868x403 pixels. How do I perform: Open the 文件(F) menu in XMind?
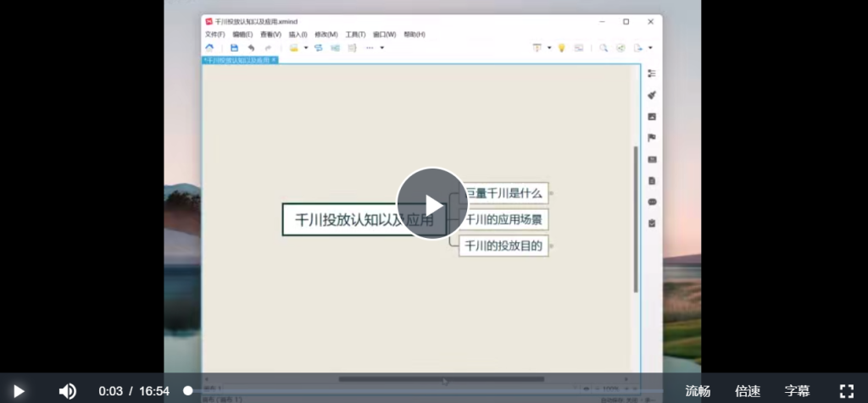[x=214, y=34]
